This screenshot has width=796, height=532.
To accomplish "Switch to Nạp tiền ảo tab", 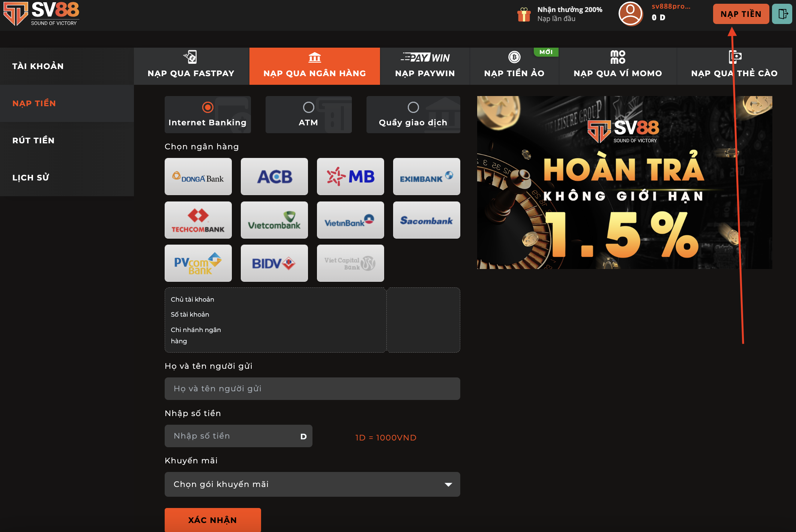I will (x=514, y=66).
